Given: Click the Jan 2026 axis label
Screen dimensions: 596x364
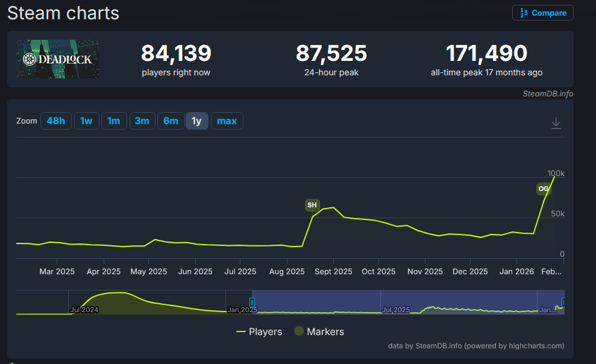Looking at the screenshot, I should coord(516,272).
